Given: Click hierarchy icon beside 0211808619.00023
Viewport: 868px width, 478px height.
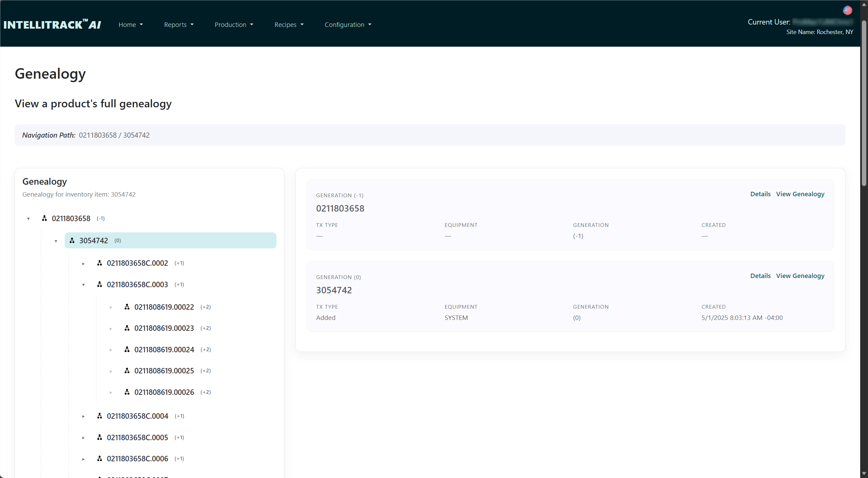Looking at the screenshot, I should pyautogui.click(x=127, y=328).
